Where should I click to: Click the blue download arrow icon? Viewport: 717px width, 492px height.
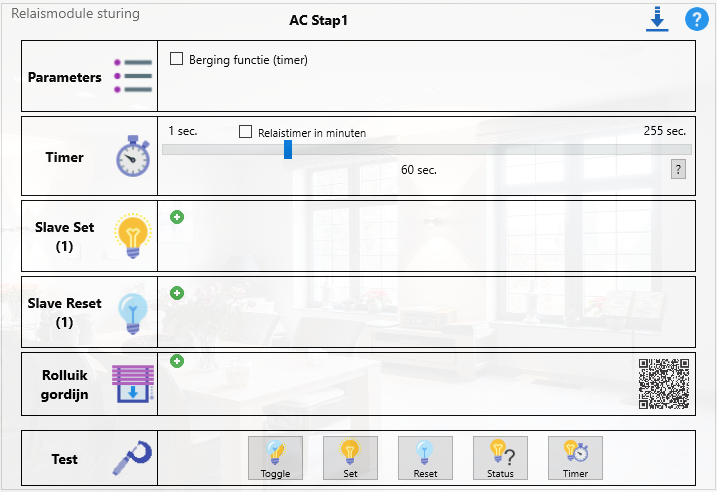(x=657, y=19)
